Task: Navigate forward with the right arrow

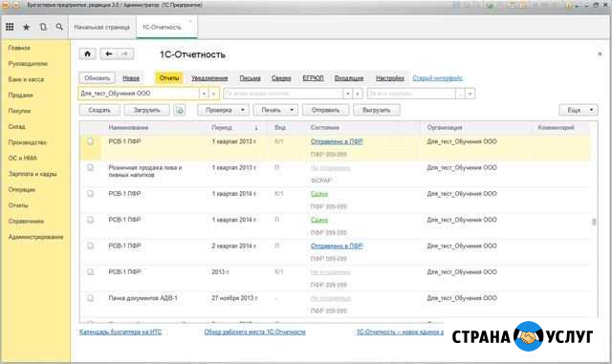Action: point(125,54)
